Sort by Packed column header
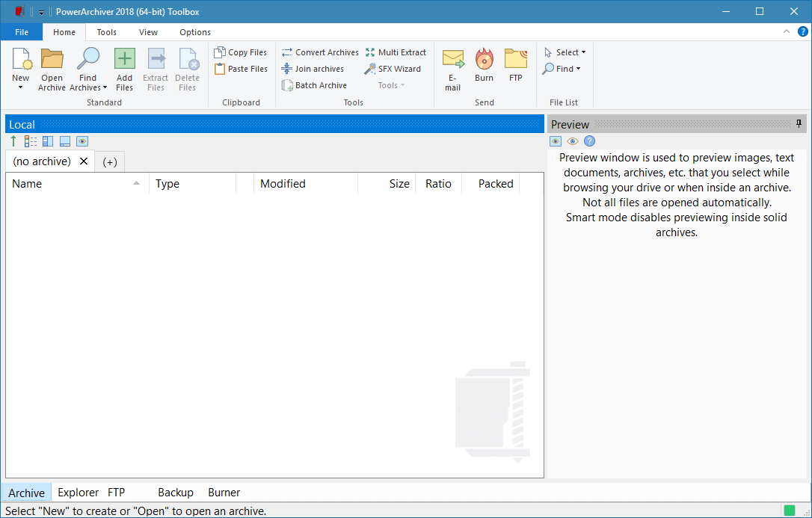The width and height of the screenshot is (812, 518). click(x=491, y=184)
